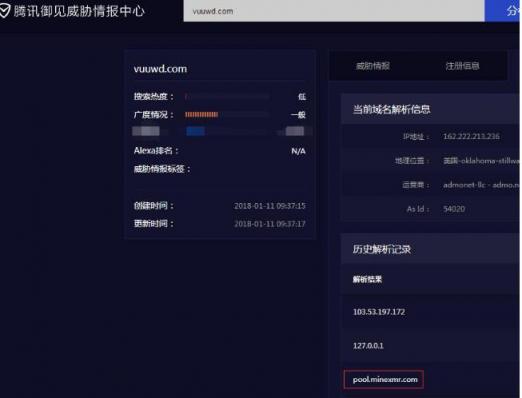Select history record 127.0.0.1
522x398 pixels.
(x=368, y=346)
